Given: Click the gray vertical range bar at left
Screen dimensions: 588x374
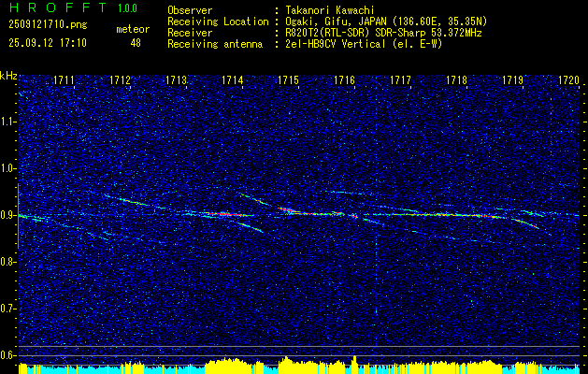Looking at the screenshot, I should tap(18, 216).
